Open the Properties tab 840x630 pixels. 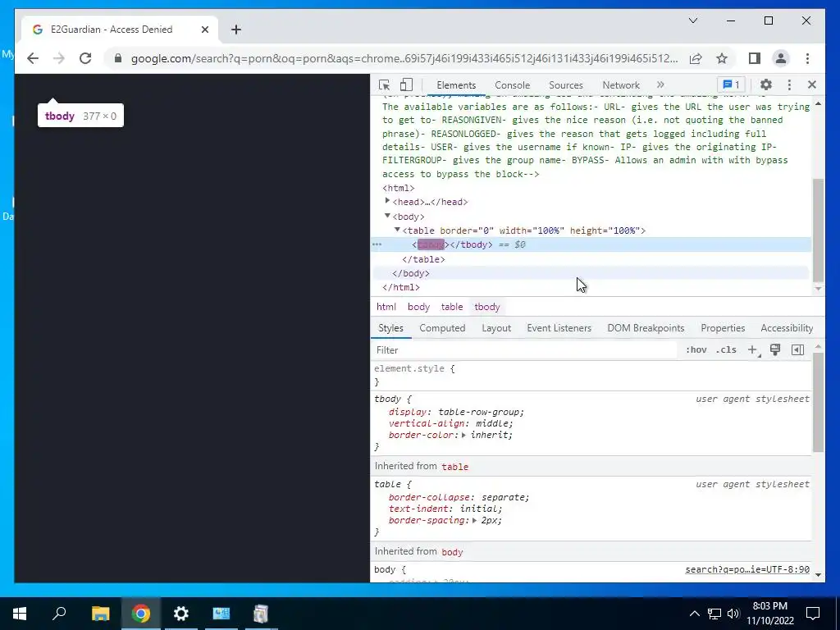pos(723,328)
